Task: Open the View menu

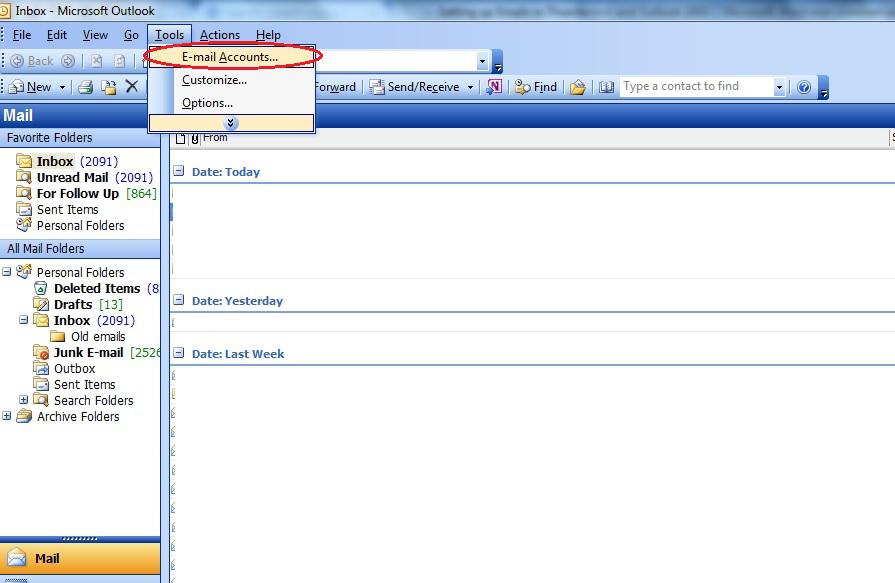Action: [x=95, y=35]
